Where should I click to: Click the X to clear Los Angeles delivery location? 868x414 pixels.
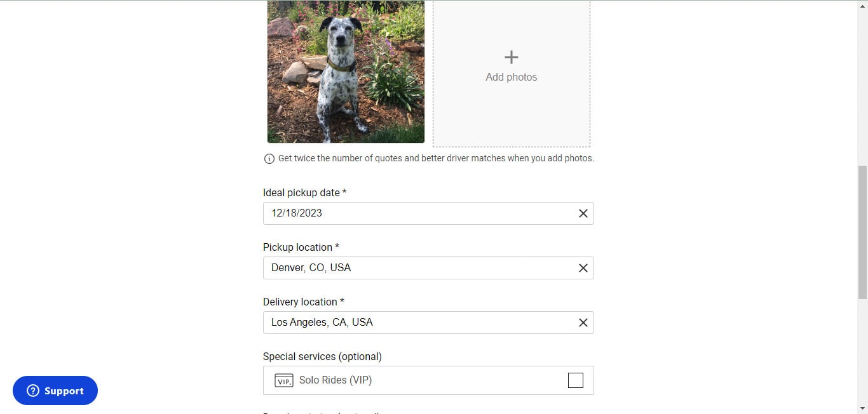(583, 323)
